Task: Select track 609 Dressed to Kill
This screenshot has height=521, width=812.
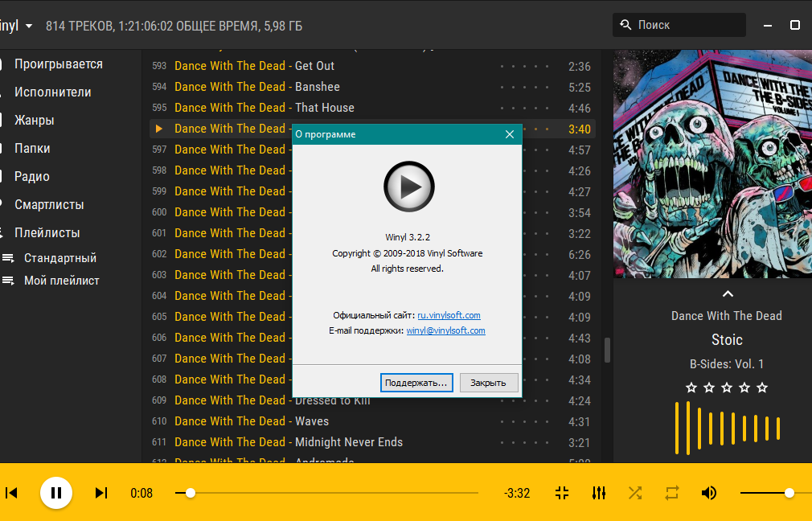Action: pos(372,400)
